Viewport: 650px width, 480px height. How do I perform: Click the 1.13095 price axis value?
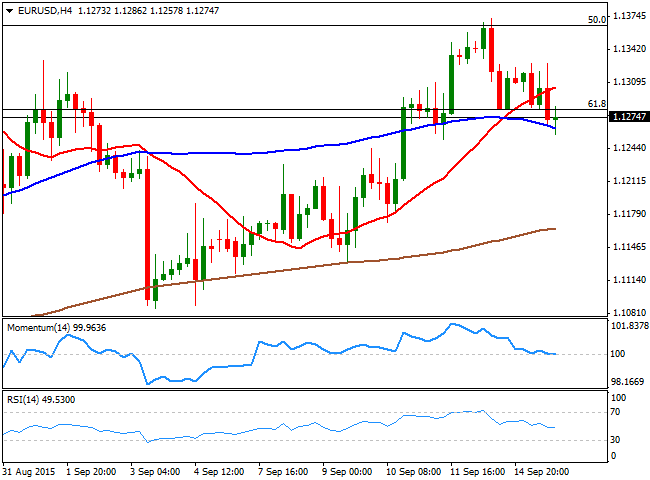[629, 82]
